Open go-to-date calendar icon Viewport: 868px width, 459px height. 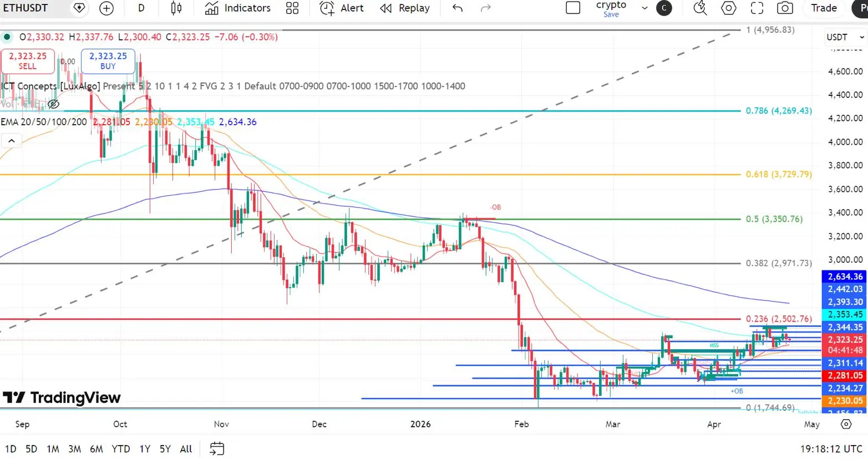[x=217, y=448]
